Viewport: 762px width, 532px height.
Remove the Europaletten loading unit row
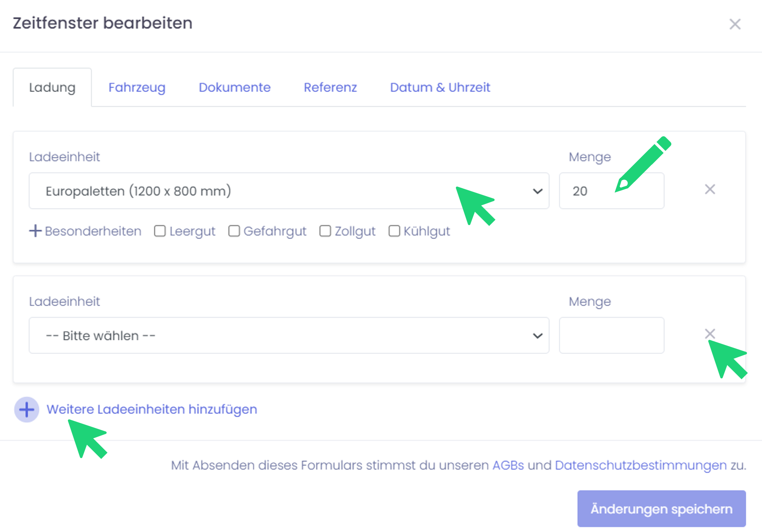tap(710, 190)
